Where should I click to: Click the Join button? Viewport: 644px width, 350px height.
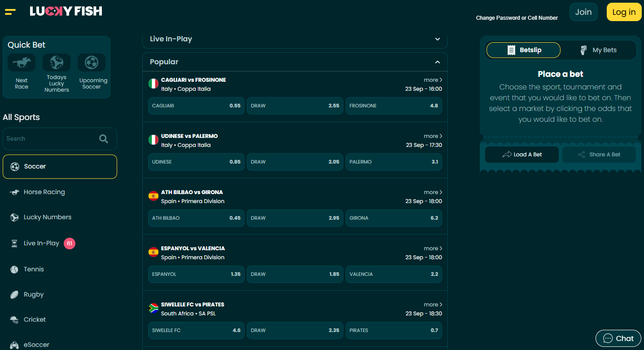coord(583,12)
